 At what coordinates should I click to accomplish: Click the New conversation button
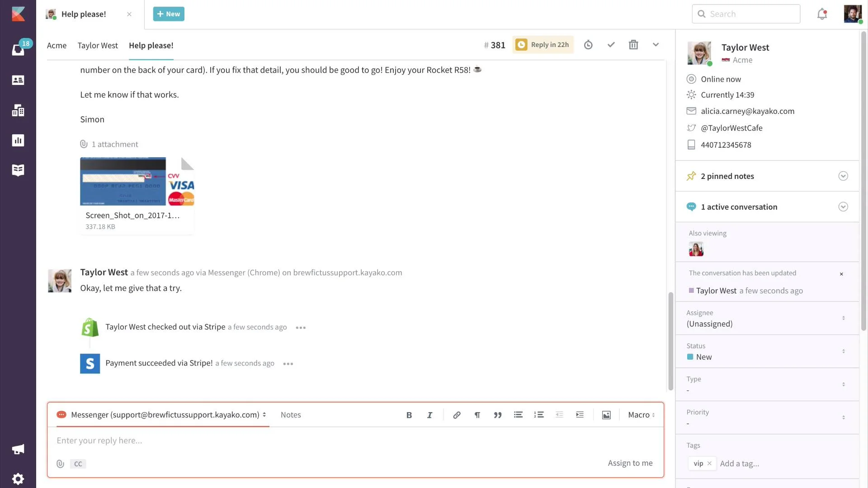tap(169, 14)
